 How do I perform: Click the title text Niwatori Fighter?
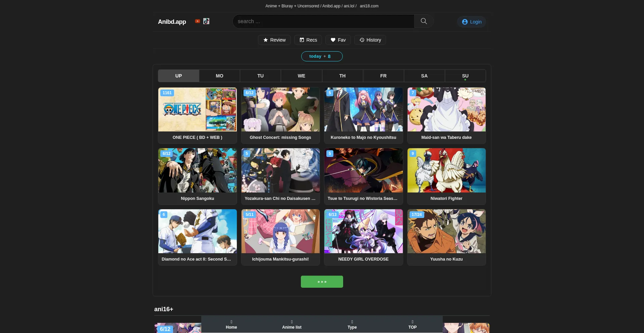coord(446,199)
